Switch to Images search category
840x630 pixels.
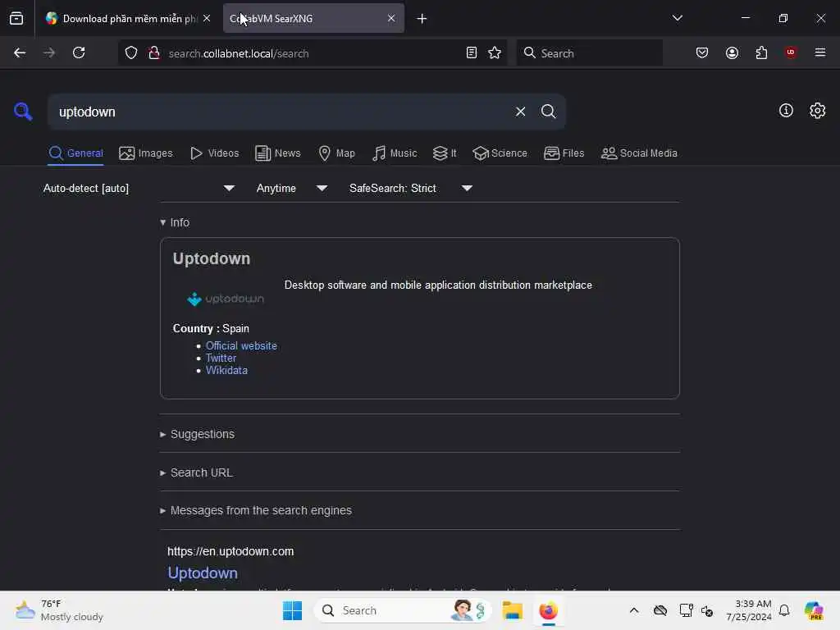click(146, 153)
